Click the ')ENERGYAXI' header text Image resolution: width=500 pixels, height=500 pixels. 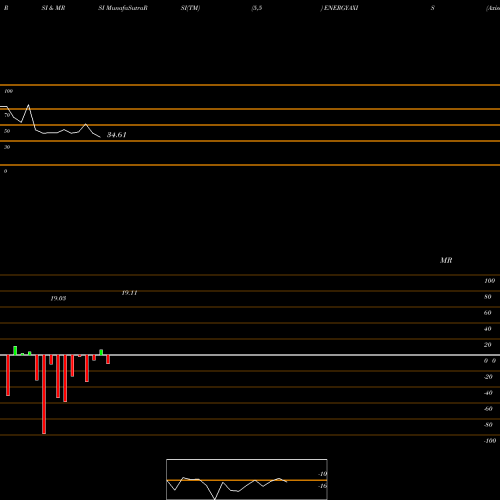click(x=339, y=8)
